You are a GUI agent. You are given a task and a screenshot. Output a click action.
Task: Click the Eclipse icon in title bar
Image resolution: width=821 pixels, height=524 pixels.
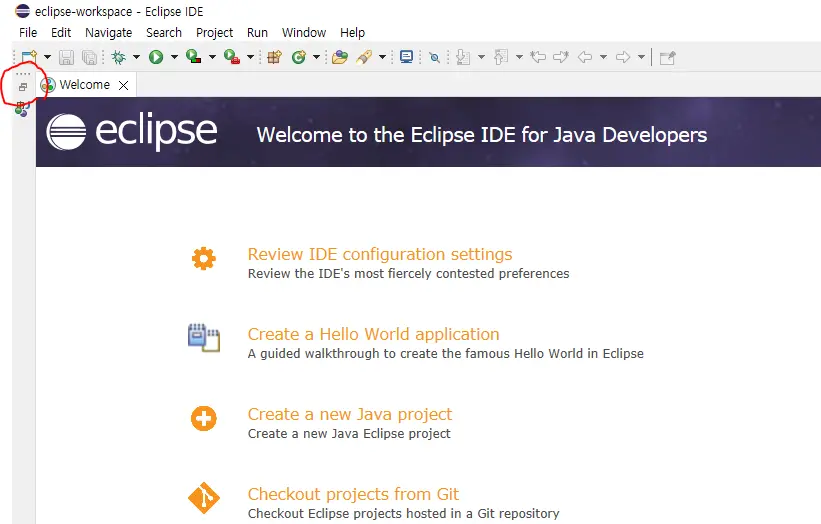23,11
